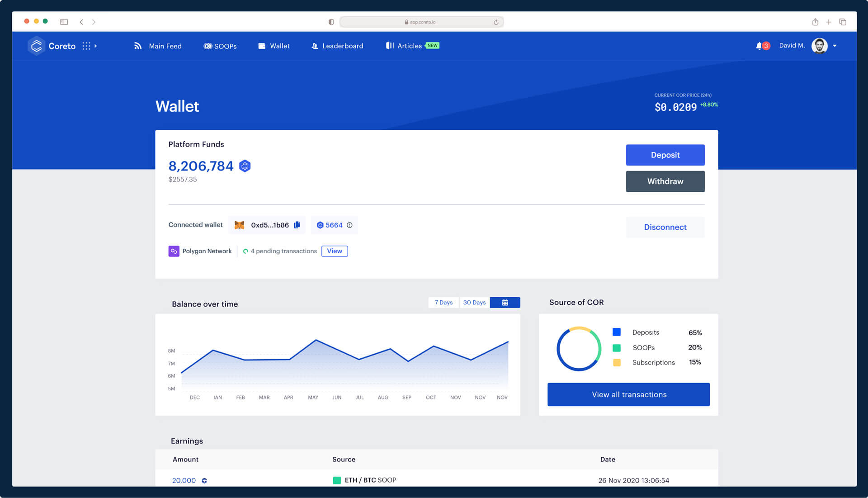
Task: Click the ETH / BTC SOOP source text
Action: tap(370, 480)
